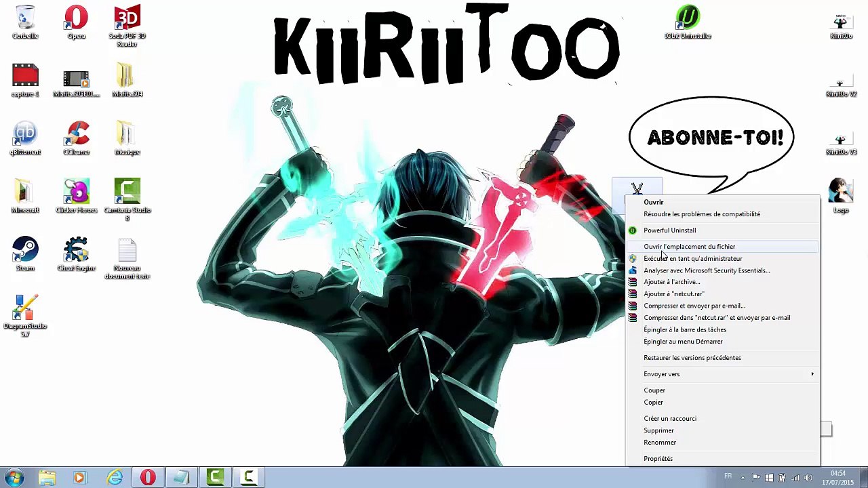This screenshot has width=868, height=488.
Task: Select the Cheat Engine shortcut
Action: (x=77, y=255)
